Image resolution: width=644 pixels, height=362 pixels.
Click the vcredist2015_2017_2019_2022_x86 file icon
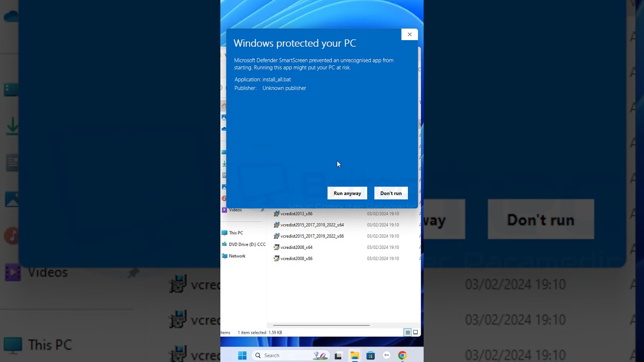[276, 236]
